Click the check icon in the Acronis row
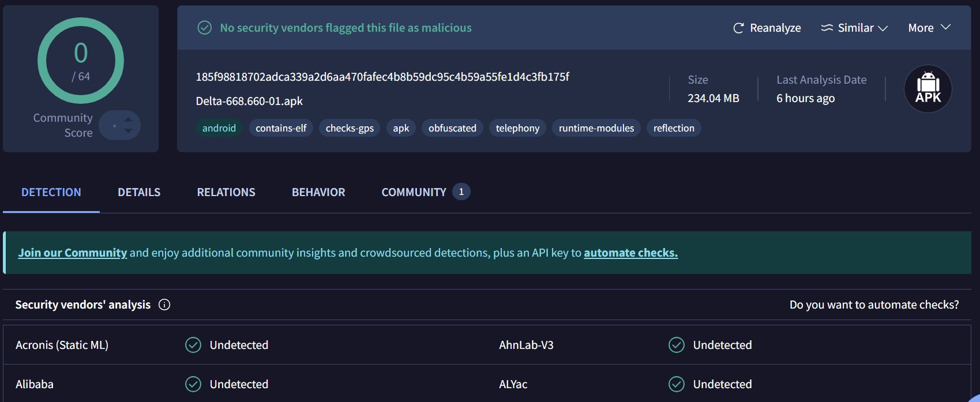Viewport: 980px width, 402px height. [x=193, y=345]
